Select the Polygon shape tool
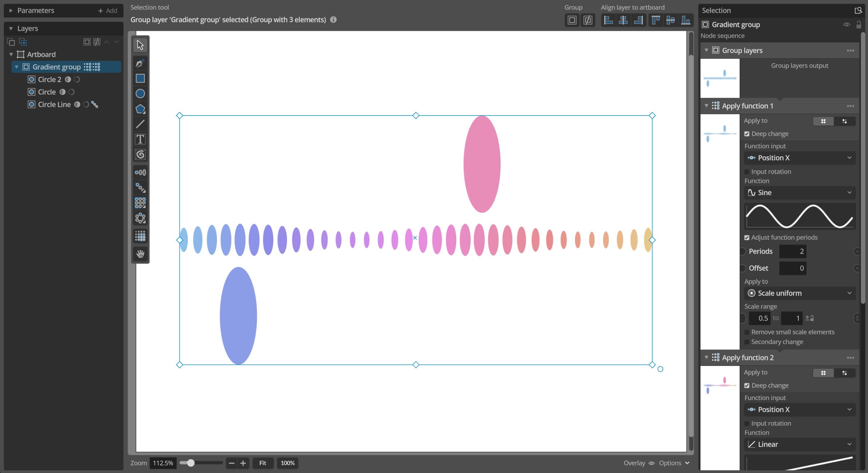868x473 pixels. coord(140,109)
